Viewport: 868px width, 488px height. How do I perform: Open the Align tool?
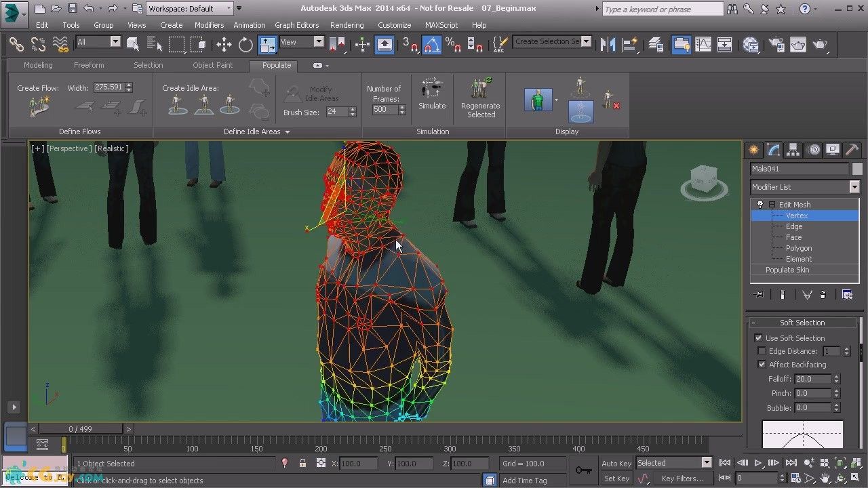(x=630, y=45)
